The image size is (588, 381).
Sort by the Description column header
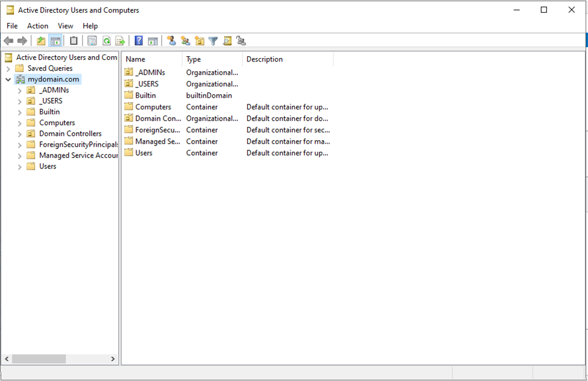288,59
